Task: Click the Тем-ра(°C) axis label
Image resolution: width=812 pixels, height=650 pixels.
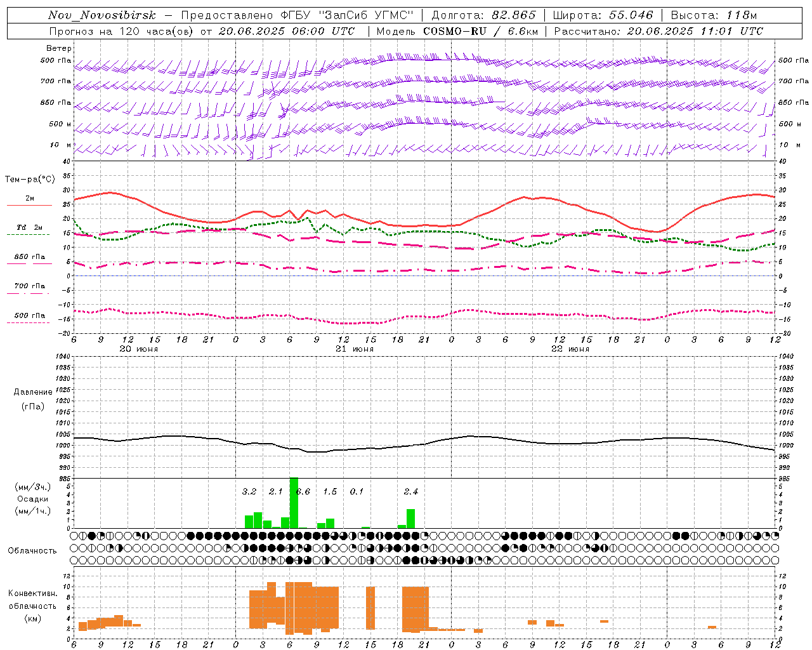Action: point(30,180)
